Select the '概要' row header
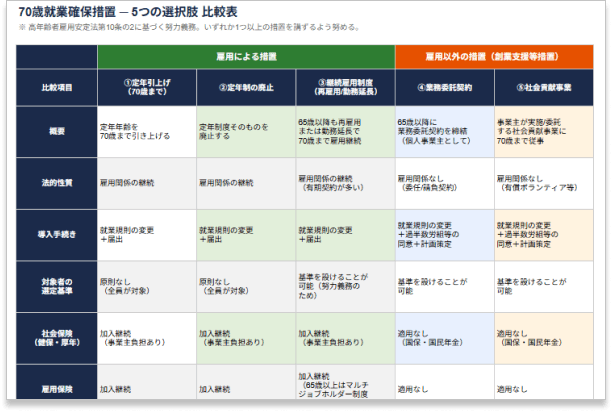 click(57, 132)
